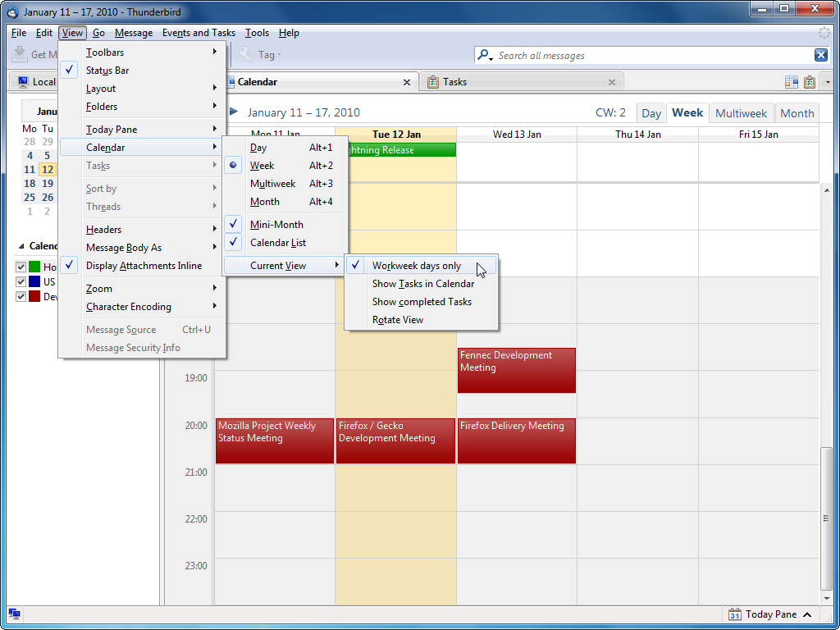This screenshot has height=630, width=840.
Task: Expand the Zoom submenu
Action: [143, 289]
